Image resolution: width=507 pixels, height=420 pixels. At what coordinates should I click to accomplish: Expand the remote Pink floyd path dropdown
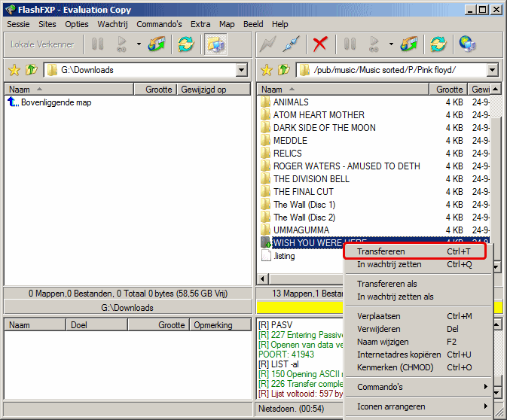[x=493, y=70]
